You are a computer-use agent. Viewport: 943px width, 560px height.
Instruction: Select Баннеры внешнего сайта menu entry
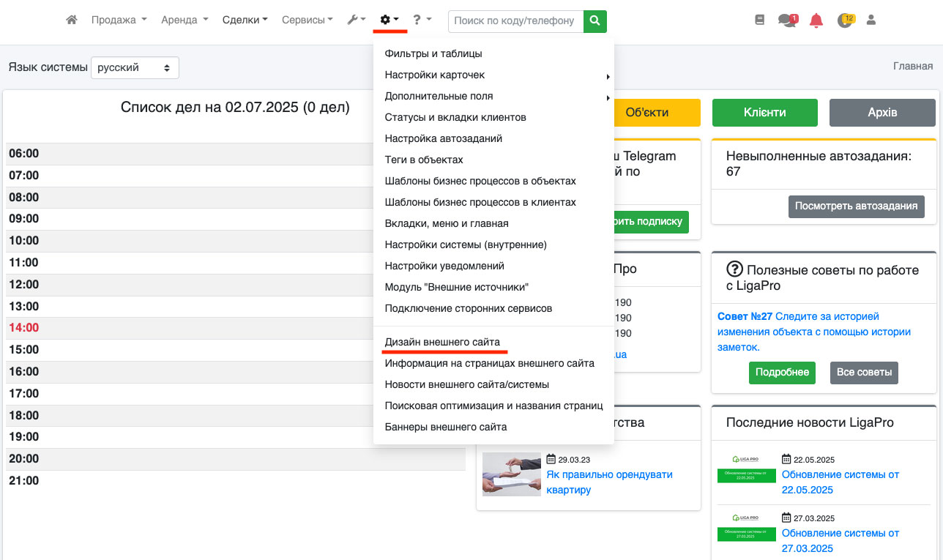[445, 427]
